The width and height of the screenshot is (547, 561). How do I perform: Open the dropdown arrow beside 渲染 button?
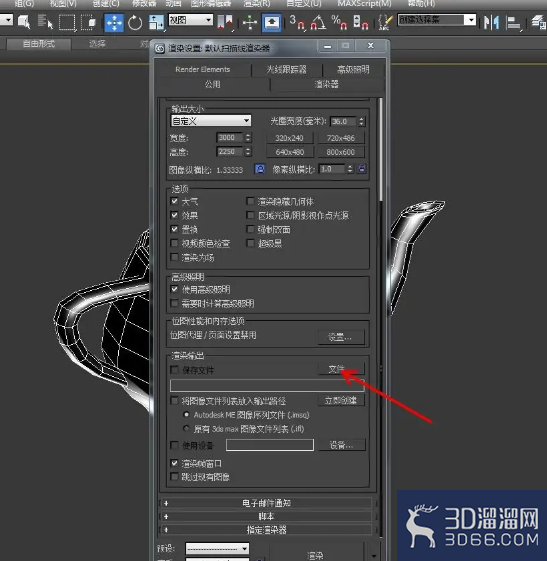[x=373, y=555]
